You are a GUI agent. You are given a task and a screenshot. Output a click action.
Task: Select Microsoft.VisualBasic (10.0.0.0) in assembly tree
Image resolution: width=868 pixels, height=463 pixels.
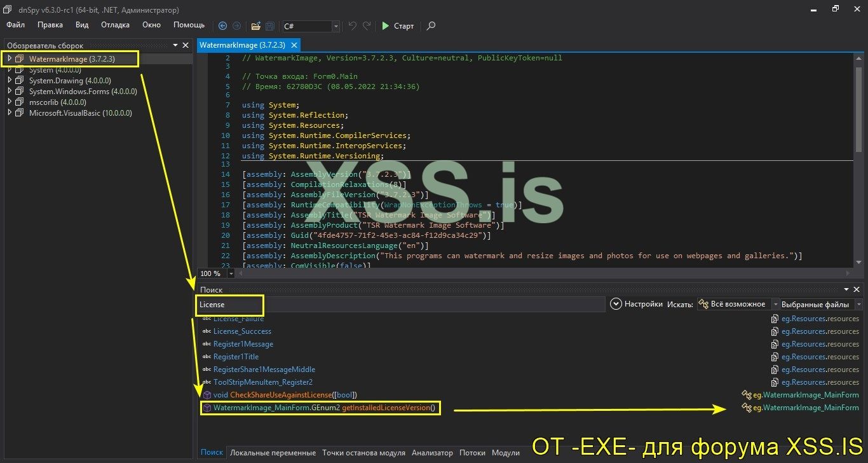pos(81,113)
